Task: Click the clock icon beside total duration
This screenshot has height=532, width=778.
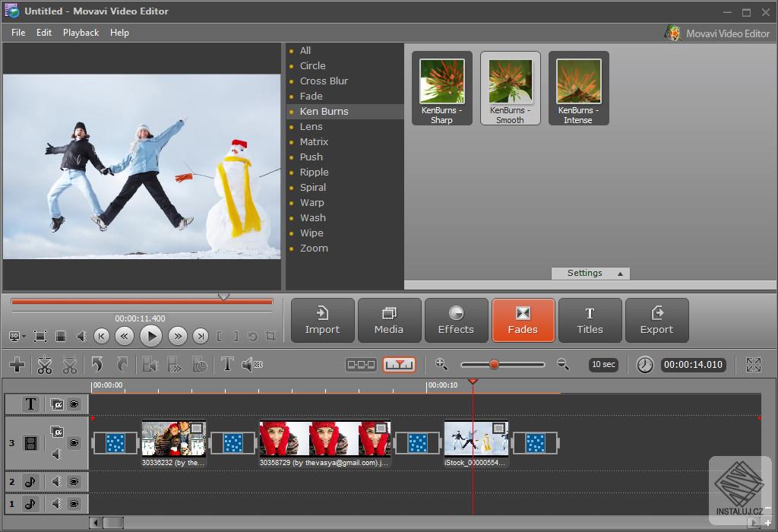Action: point(644,365)
